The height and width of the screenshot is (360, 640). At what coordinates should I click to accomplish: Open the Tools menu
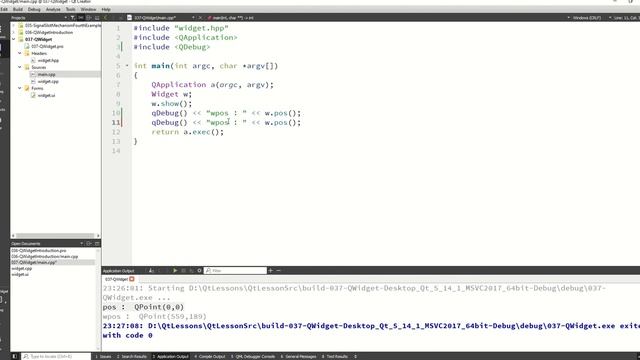click(x=70, y=9)
